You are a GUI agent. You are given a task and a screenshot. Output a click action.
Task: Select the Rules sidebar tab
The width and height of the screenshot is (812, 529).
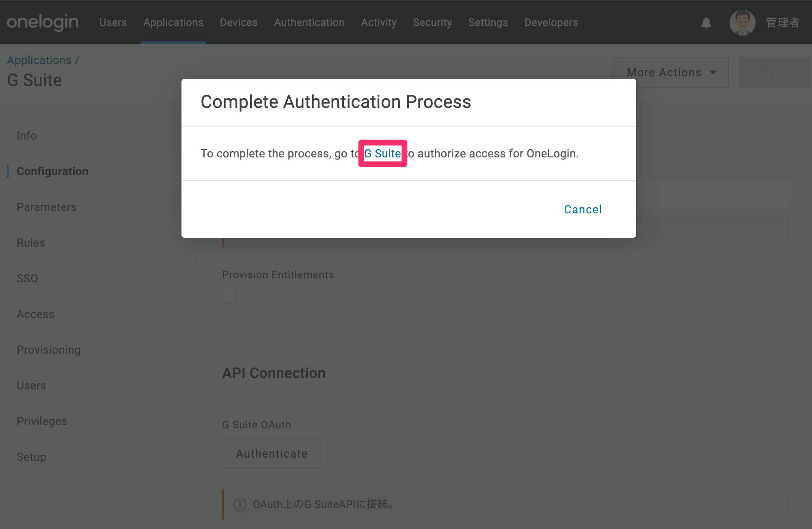coord(31,243)
